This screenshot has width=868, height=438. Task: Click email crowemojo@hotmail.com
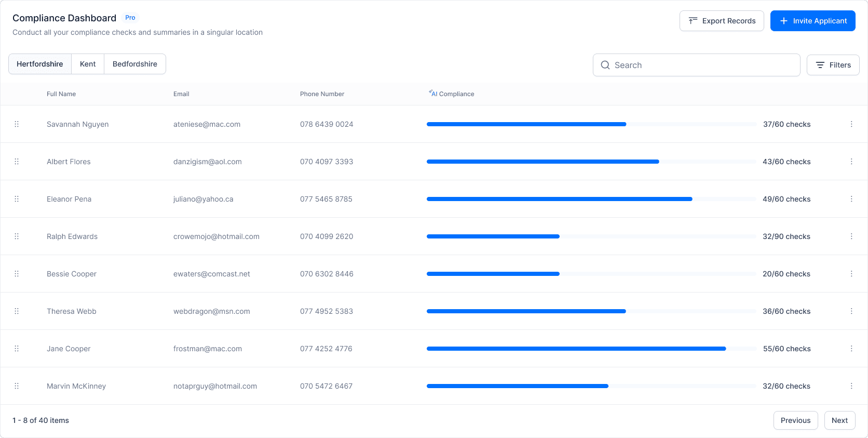click(x=216, y=236)
